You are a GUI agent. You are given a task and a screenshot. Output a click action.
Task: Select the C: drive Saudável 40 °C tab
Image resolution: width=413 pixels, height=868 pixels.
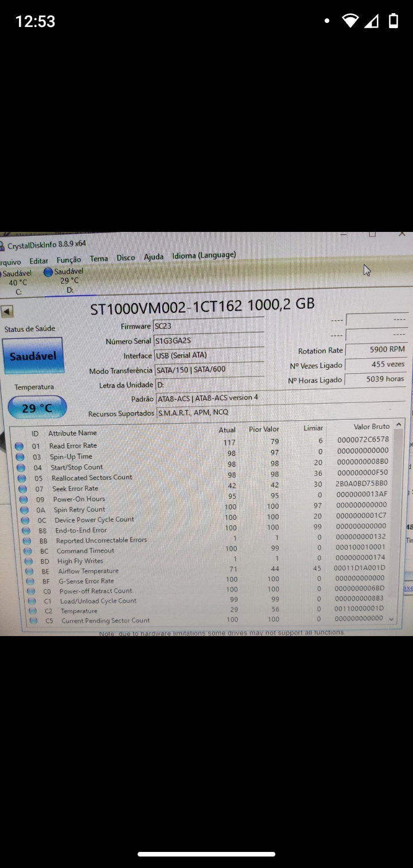point(17,282)
